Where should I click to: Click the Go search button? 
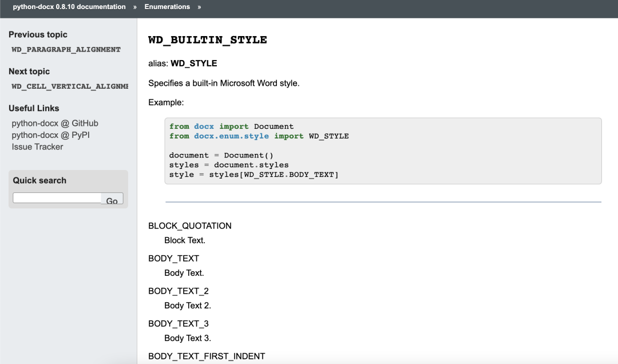click(112, 199)
